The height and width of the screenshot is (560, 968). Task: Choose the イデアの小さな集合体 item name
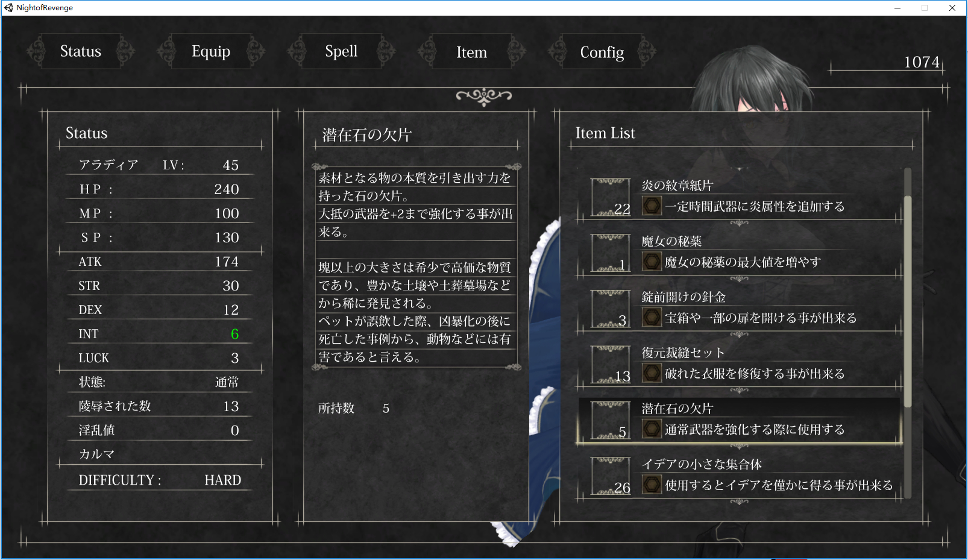point(702,464)
